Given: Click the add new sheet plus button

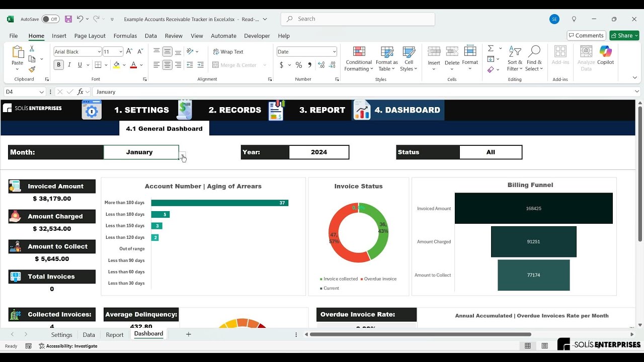Looking at the screenshot, I should coord(189,334).
